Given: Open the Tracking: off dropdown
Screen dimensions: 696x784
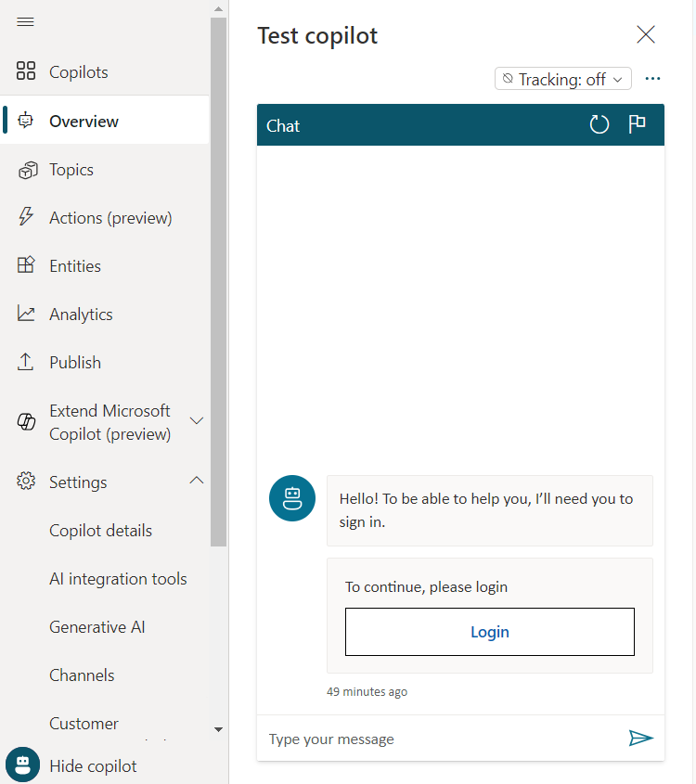Looking at the screenshot, I should pos(562,79).
